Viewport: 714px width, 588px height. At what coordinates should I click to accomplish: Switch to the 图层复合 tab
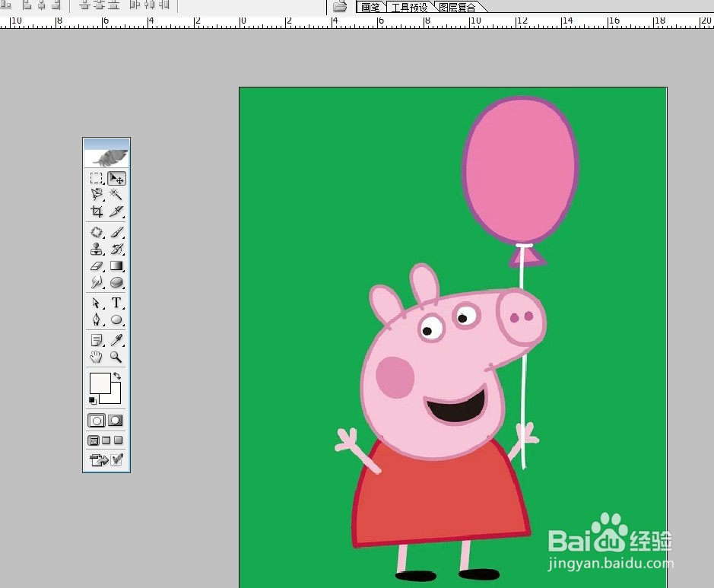click(457, 8)
